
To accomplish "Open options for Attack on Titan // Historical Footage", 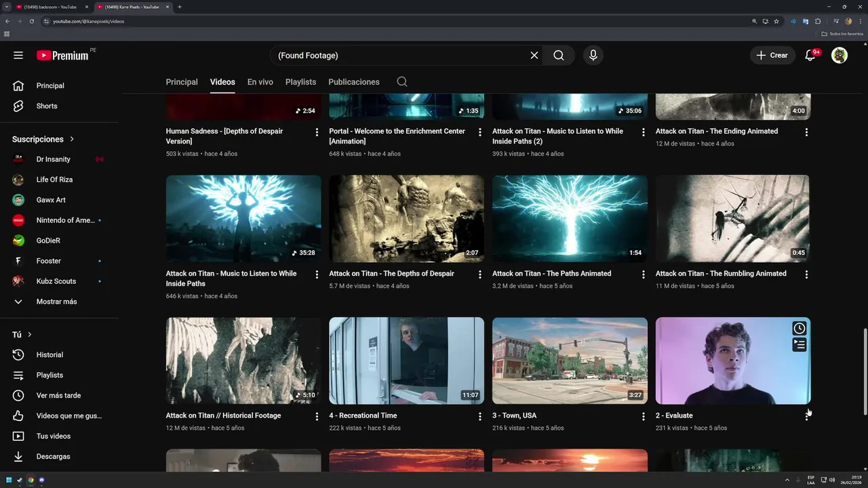I will click(x=317, y=416).
